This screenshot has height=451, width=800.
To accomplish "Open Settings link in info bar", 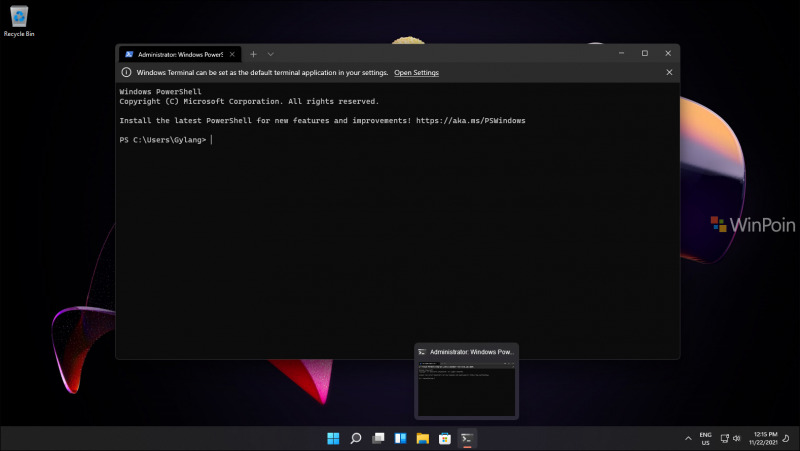I will (x=416, y=72).
